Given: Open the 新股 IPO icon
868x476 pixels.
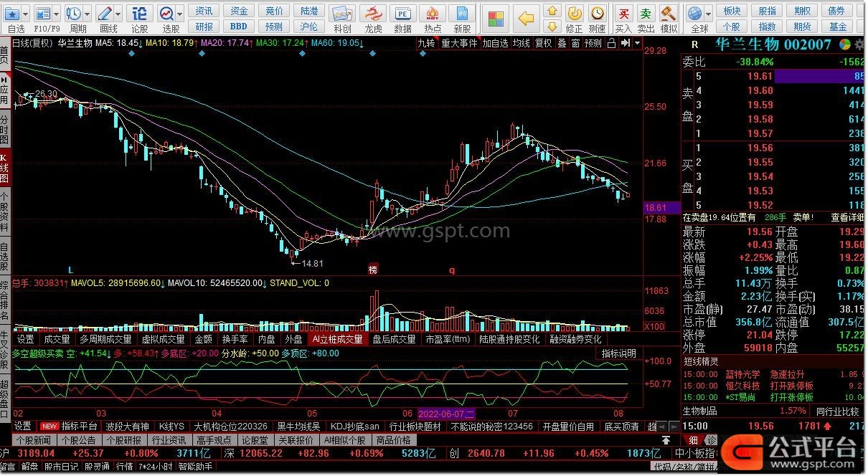Looking at the screenshot, I should (463, 14).
